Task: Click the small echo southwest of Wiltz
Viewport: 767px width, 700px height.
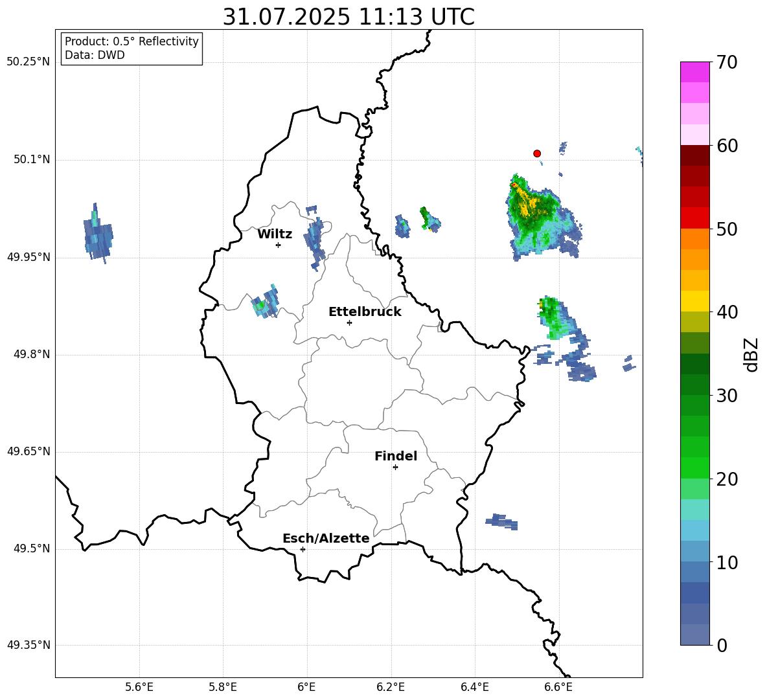Action: point(265,302)
